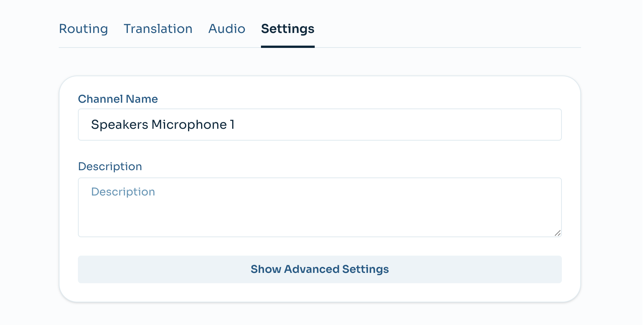Focus the empty Description placeholder text
Viewport: 644px width, 325px height.
point(123,192)
